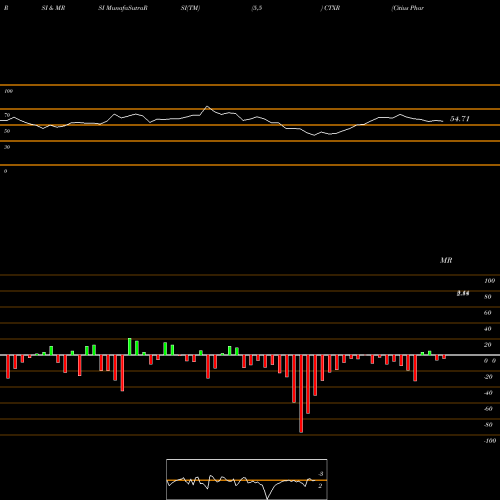500x500 pixels.
Task: Click the "50" level label in RSI panel
Action: pyautogui.click(x=7, y=131)
